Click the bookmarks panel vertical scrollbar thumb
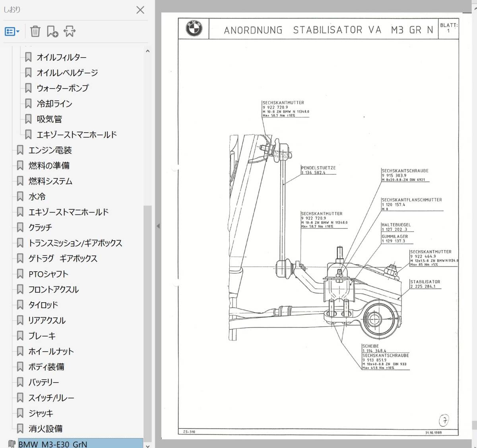Image resolution: width=477 pixels, height=448 pixels. [x=147, y=323]
